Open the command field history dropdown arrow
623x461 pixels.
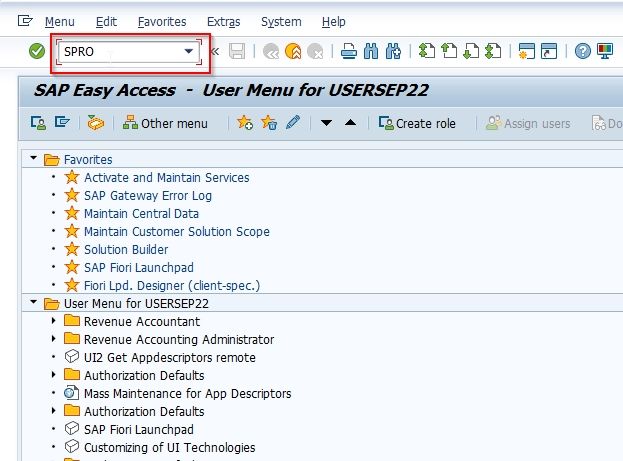[189, 51]
